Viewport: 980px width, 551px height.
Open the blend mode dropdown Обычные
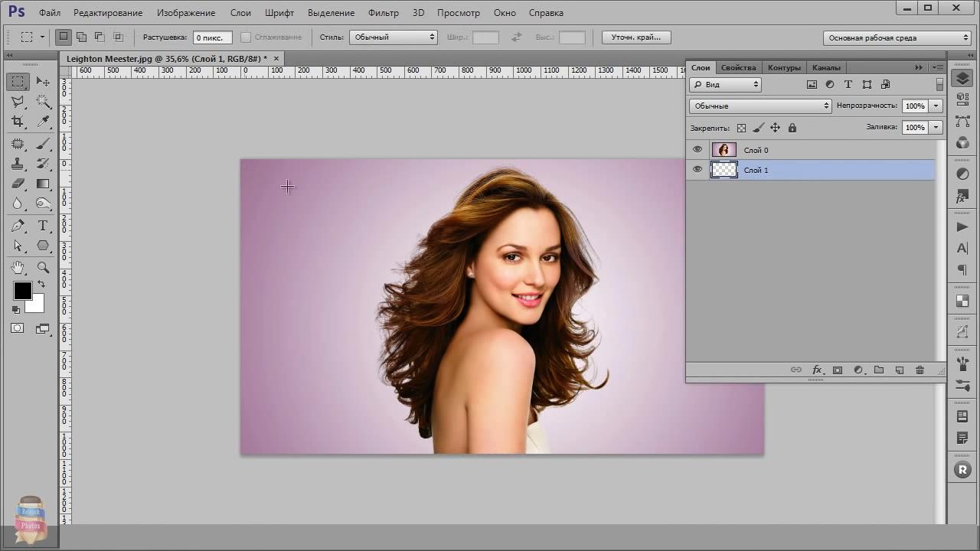[760, 106]
